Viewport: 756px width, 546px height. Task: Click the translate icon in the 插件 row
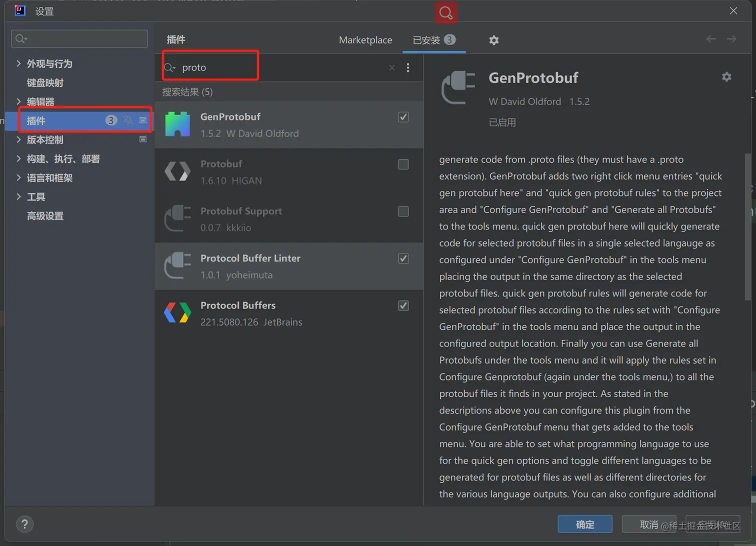[128, 120]
